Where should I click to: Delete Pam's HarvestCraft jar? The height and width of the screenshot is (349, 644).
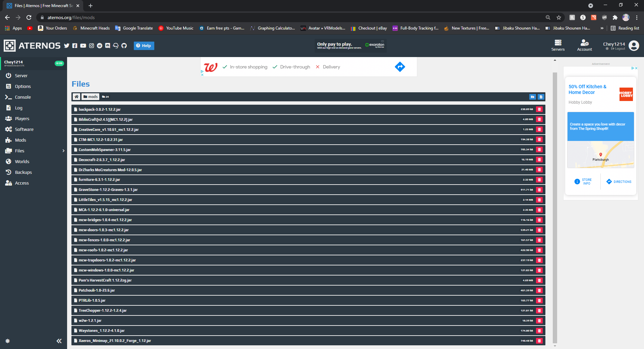click(x=539, y=281)
